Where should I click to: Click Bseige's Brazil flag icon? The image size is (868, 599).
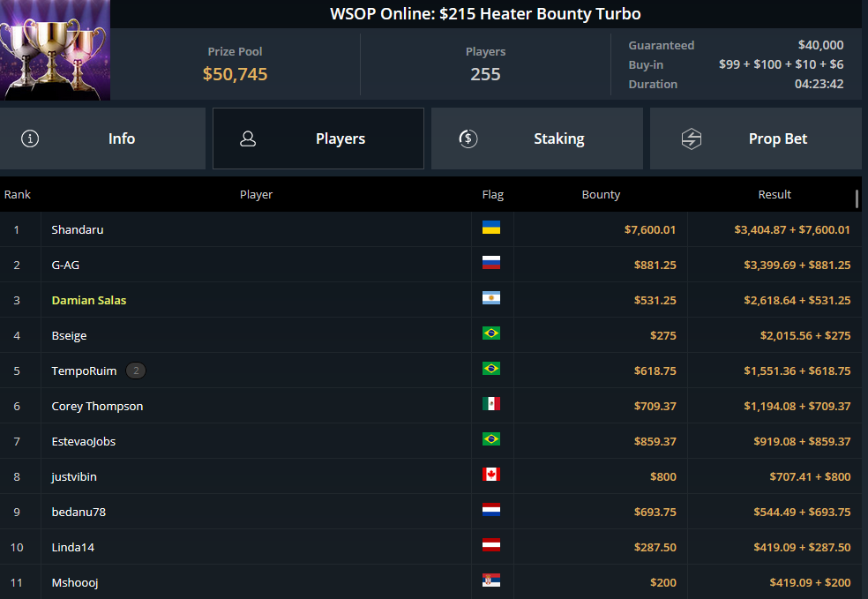tap(491, 333)
